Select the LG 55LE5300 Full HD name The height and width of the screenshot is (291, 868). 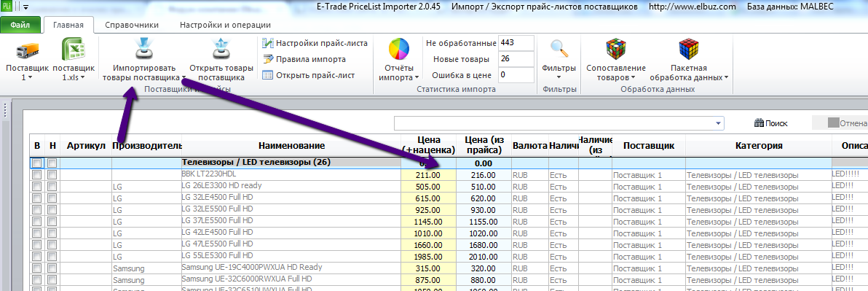coord(291,256)
